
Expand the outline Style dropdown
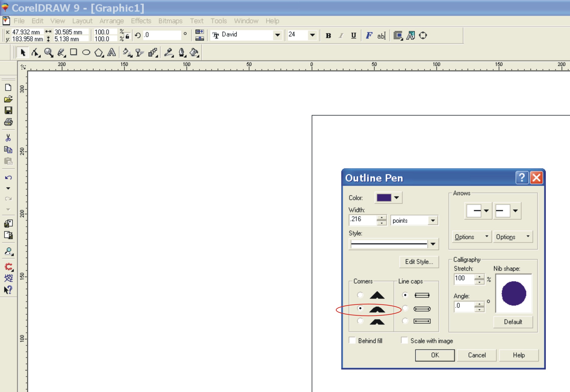(433, 244)
